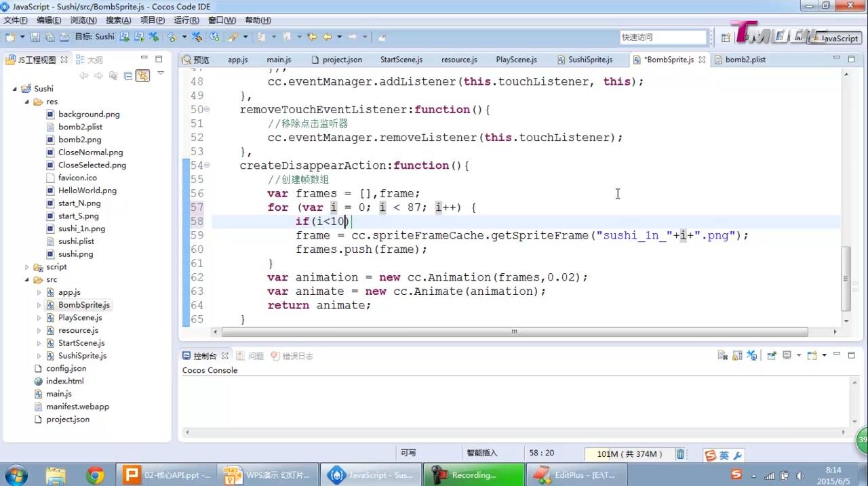Image resolution: width=868 pixels, height=486 pixels.
Task: Toggle Link with Editor in project view
Action: coord(142,76)
